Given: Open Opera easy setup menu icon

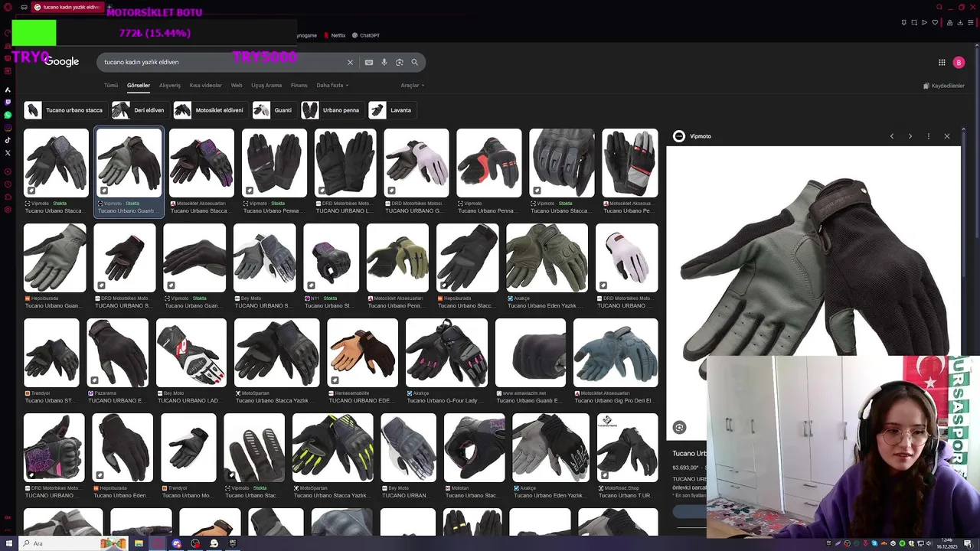Looking at the screenshot, I should click(x=971, y=22).
